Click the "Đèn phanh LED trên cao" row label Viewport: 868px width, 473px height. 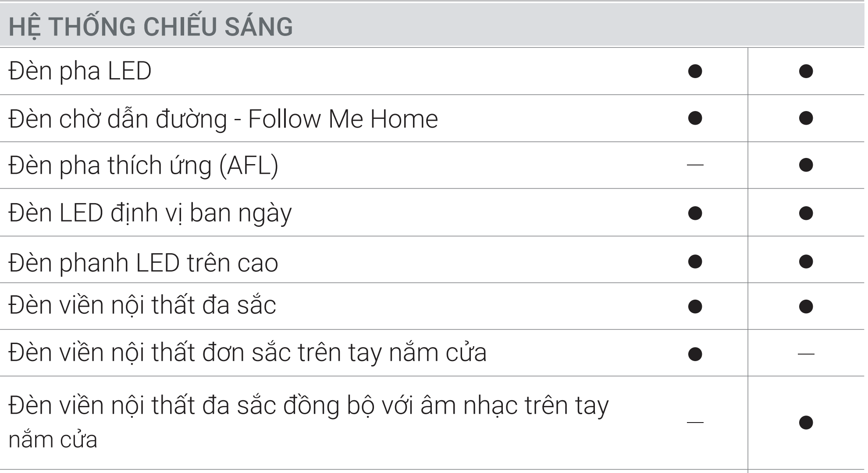pos(143,262)
